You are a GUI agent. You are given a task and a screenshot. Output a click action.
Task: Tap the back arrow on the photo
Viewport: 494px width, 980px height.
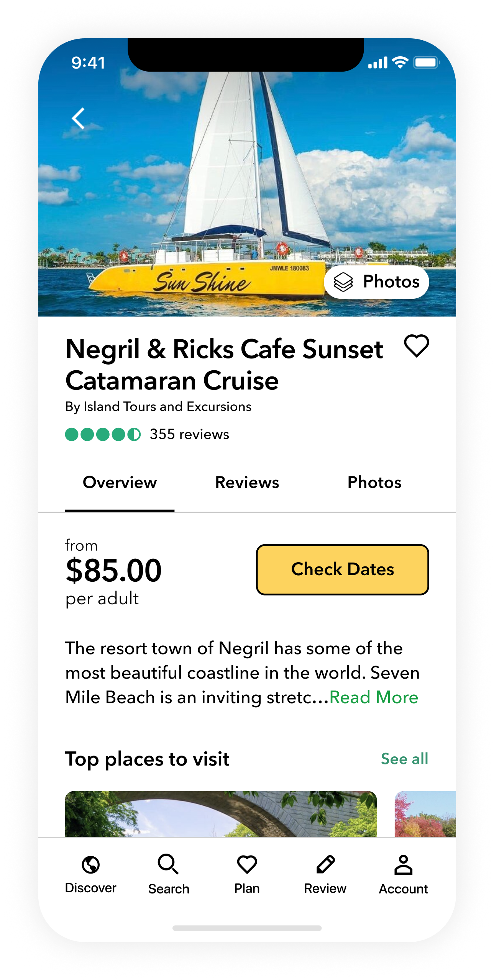(78, 119)
